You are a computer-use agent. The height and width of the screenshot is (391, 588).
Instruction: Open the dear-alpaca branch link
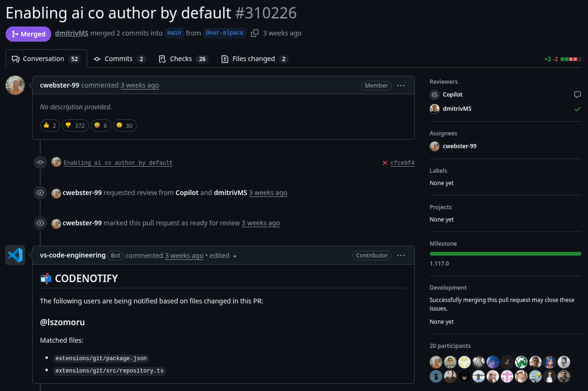click(224, 33)
